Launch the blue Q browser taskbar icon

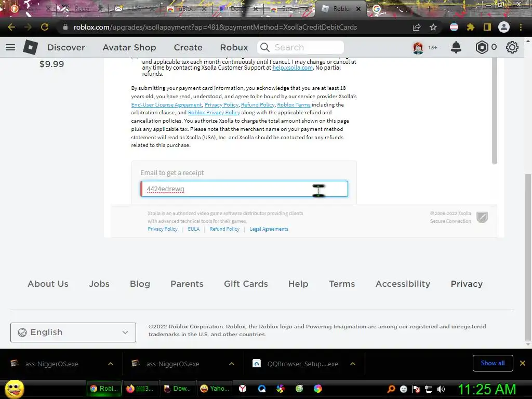(x=262, y=389)
